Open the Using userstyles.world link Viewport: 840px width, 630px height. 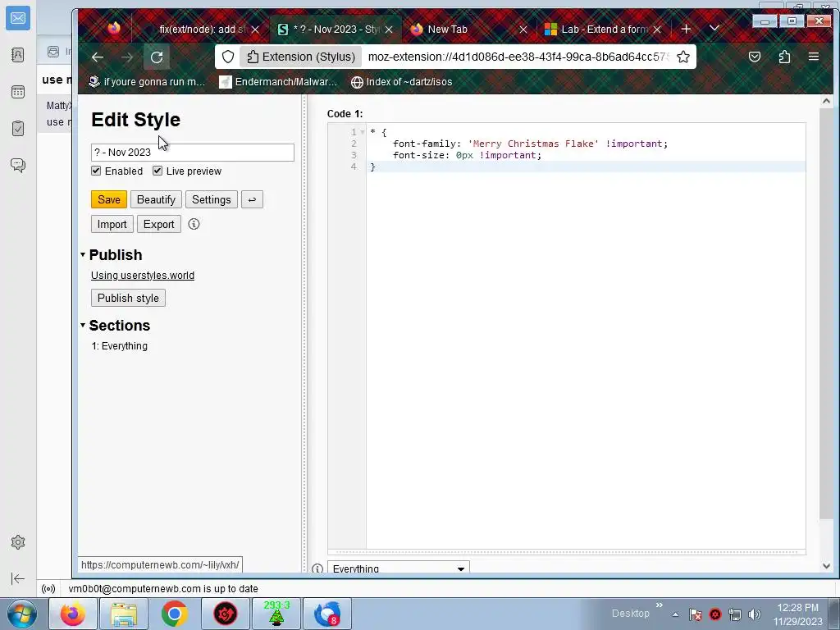(143, 276)
